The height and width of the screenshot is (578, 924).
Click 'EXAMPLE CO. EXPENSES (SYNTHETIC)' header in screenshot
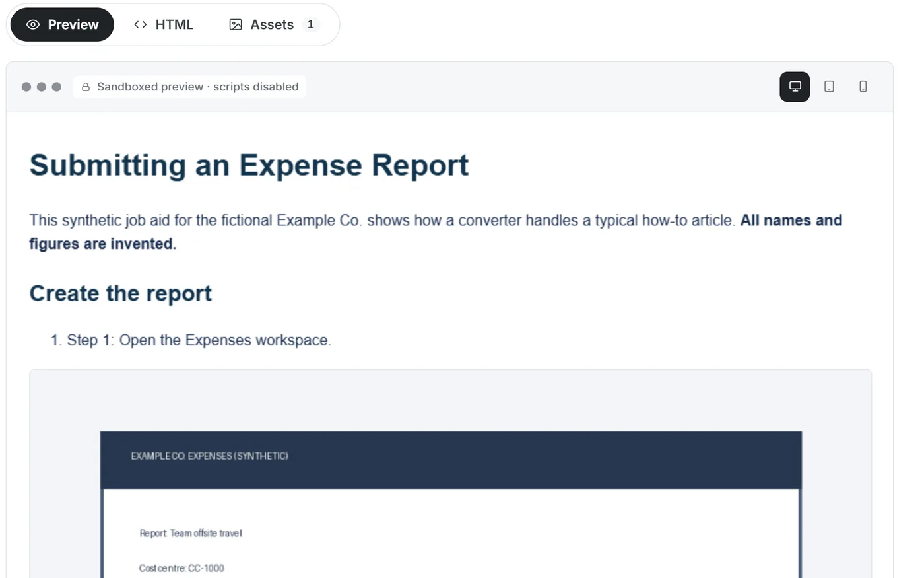click(x=209, y=456)
